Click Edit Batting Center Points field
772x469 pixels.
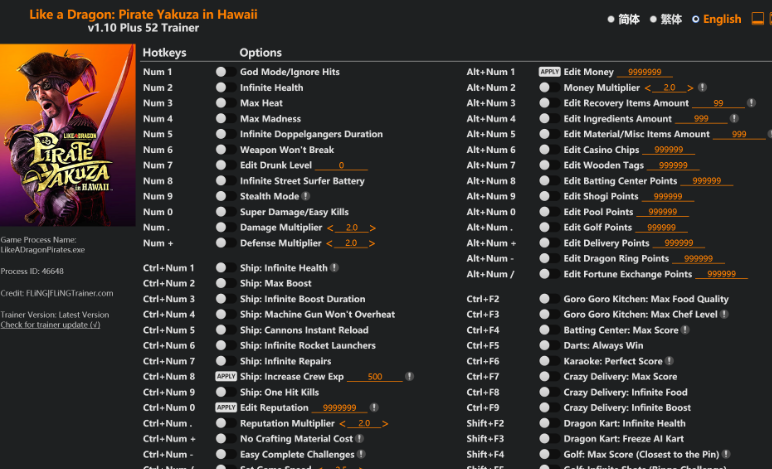click(707, 181)
